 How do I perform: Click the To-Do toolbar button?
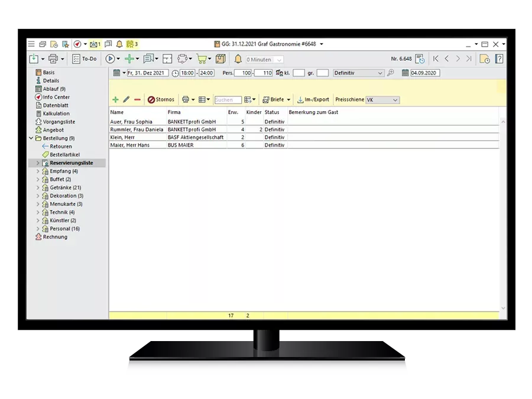coord(85,59)
